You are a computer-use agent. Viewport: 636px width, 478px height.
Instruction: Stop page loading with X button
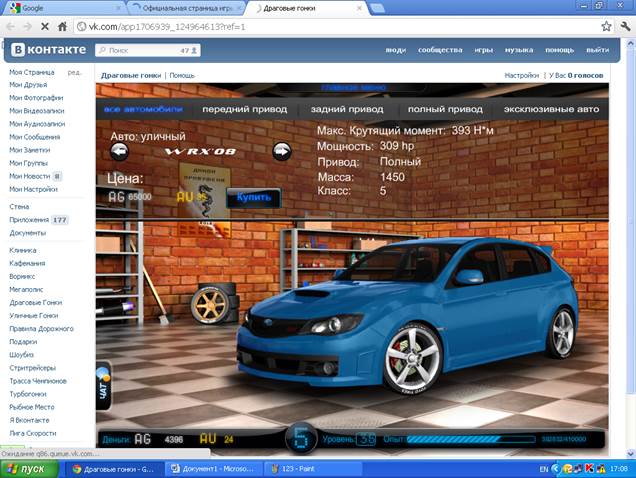click(x=45, y=27)
